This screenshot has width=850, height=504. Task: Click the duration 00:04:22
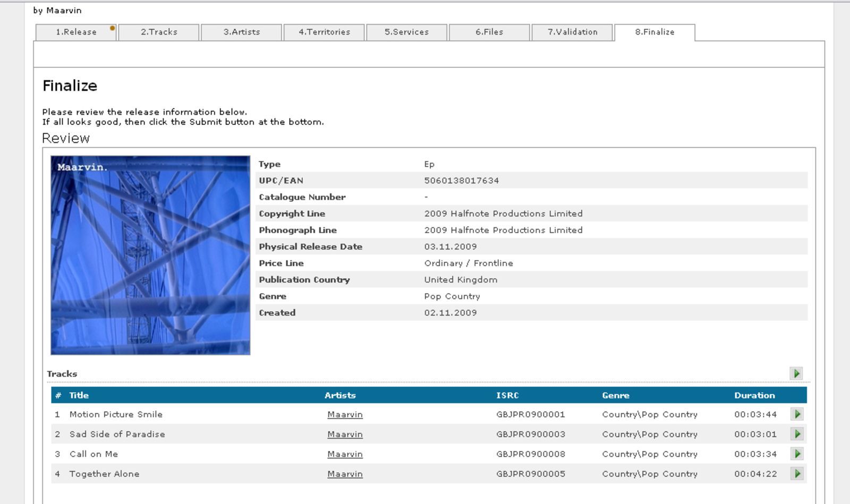[x=755, y=474]
